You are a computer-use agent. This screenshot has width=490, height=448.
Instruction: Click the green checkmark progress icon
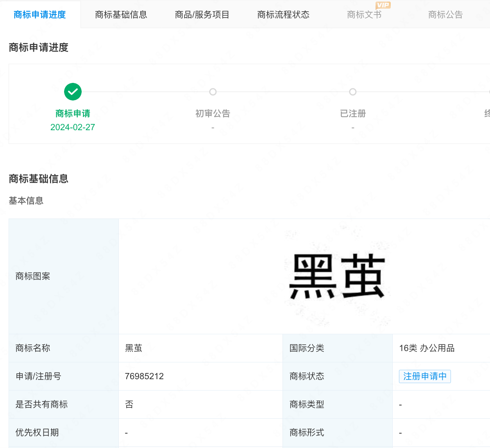click(x=73, y=92)
